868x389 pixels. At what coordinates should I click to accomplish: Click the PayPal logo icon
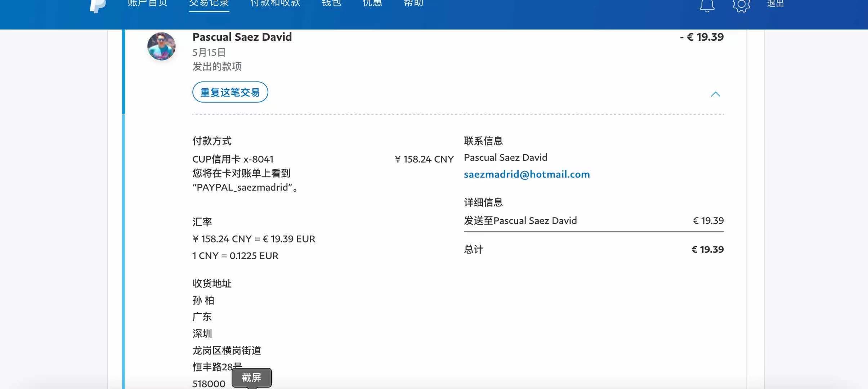[x=98, y=5]
